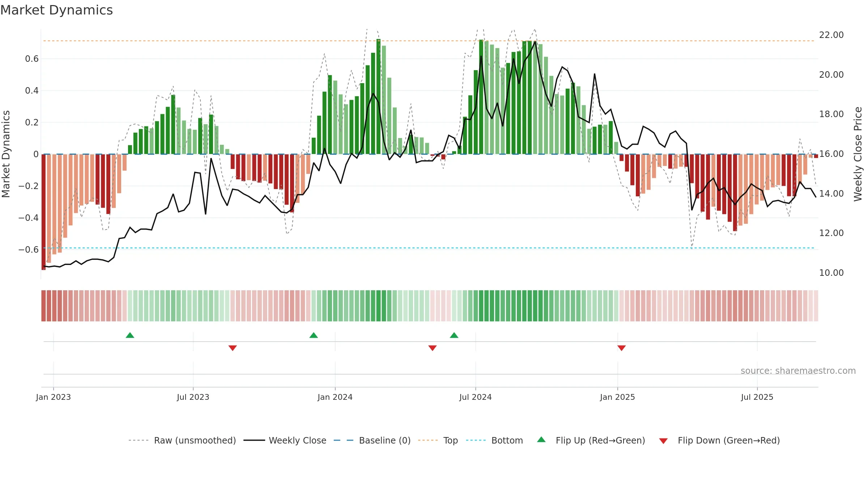Select the first green flip-up marker in 2023

pyautogui.click(x=130, y=335)
